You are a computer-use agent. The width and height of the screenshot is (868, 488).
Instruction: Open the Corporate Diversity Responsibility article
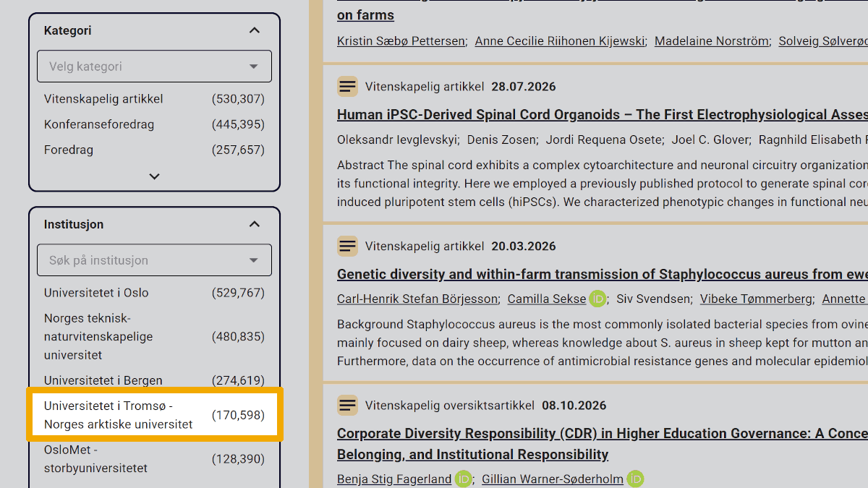click(x=602, y=444)
